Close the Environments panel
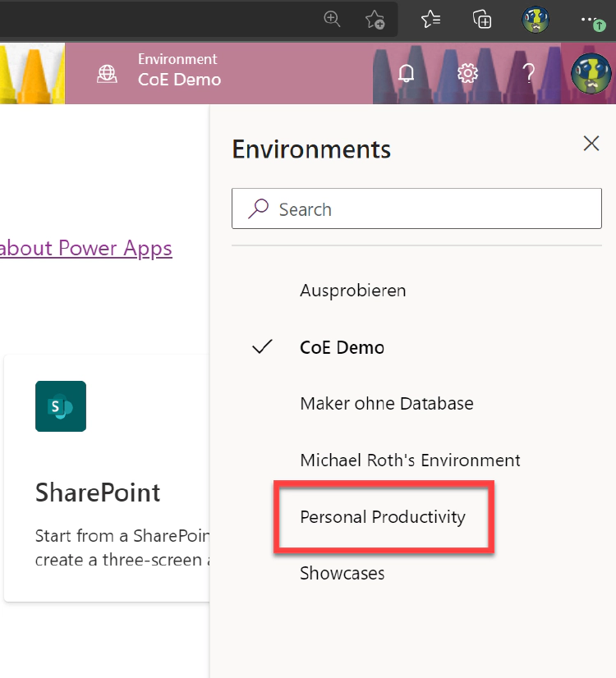This screenshot has width=616, height=678. click(x=591, y=144)
